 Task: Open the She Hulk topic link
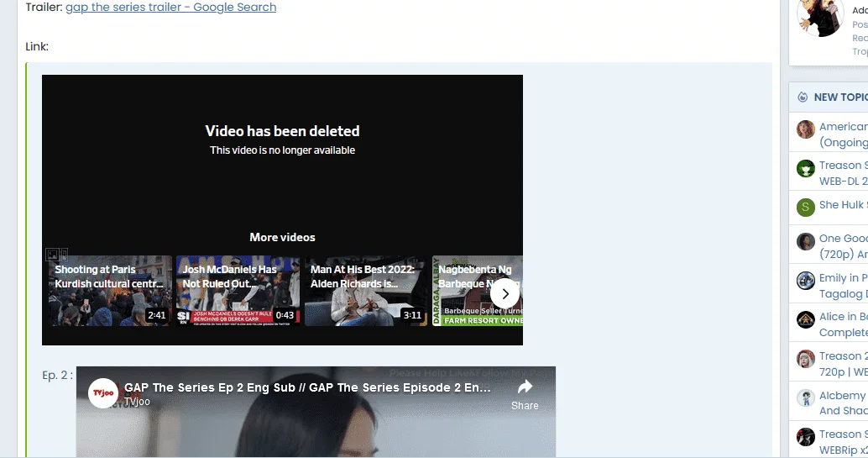click(844, 205)
